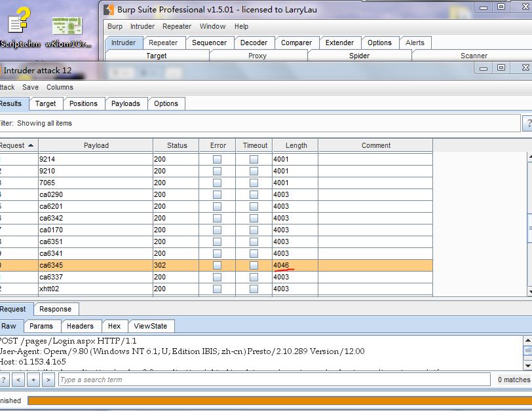Switch to the Response tab
The image size is (532, 411).
(x=55, y=309)
